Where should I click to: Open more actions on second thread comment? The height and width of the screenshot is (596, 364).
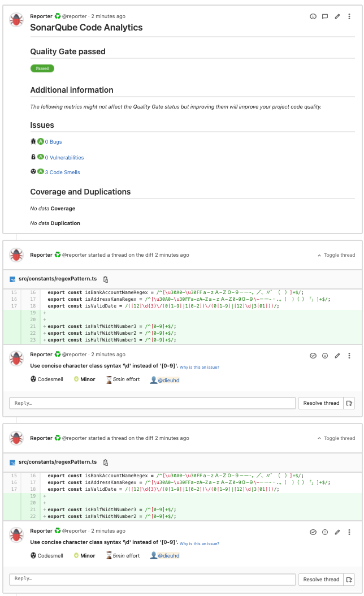349,532
